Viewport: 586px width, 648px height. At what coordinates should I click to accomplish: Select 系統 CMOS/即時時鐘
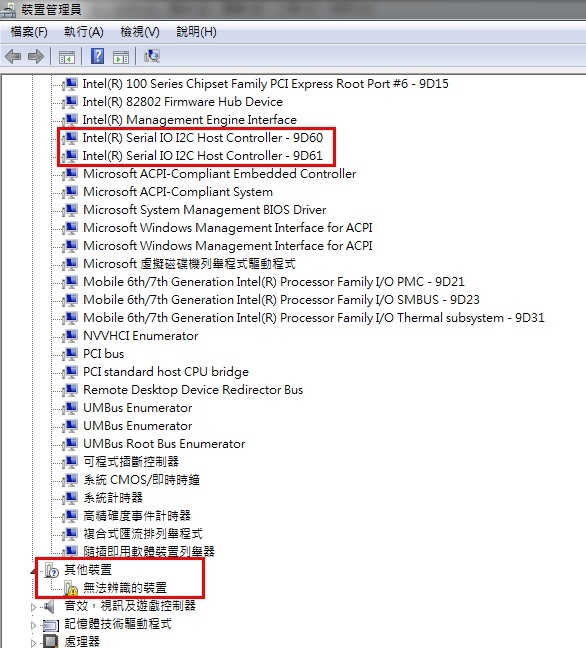click(142, 480)
